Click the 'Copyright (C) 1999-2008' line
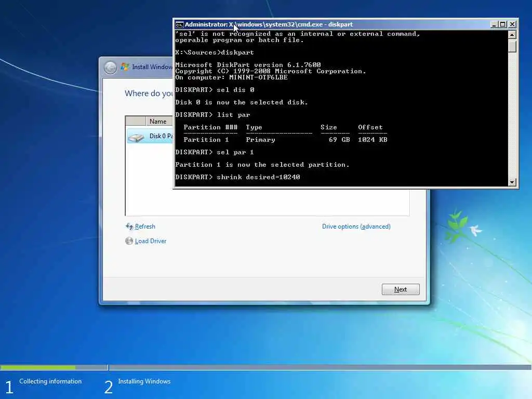 point(270,71)
